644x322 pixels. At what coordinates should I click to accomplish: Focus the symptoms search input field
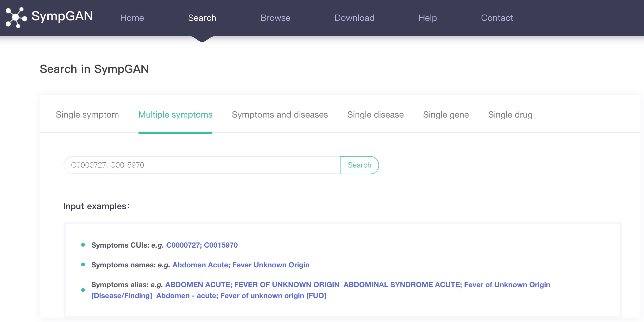202,165
